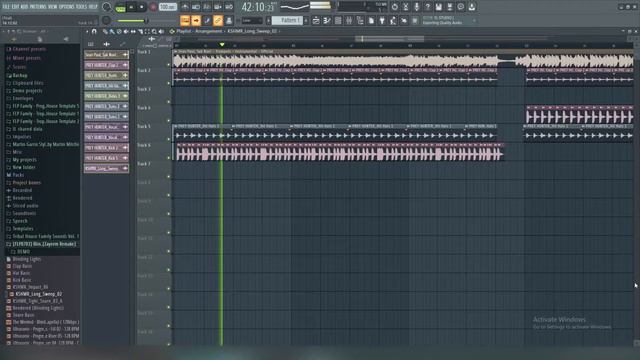Click the master pitch knob

coord(106,20)
